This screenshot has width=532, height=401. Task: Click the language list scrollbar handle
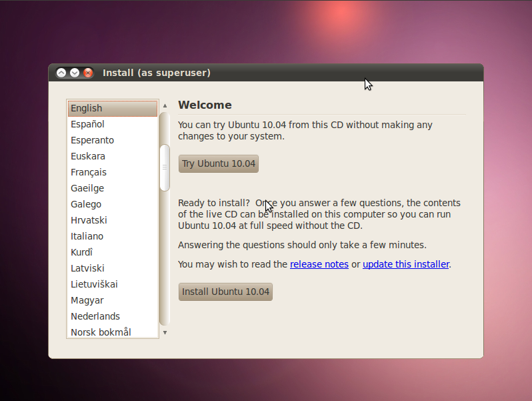[165, 167]
